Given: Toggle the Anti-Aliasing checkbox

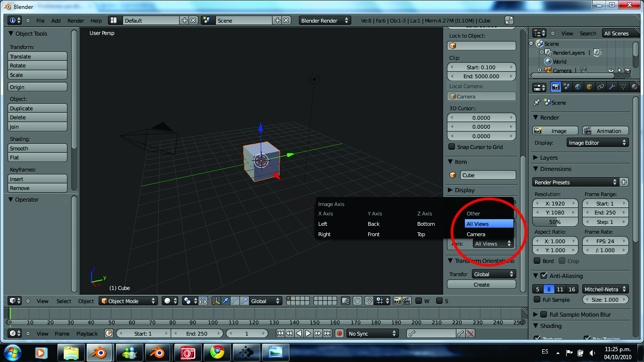Looking at the screenshot, I should [544, 276].
